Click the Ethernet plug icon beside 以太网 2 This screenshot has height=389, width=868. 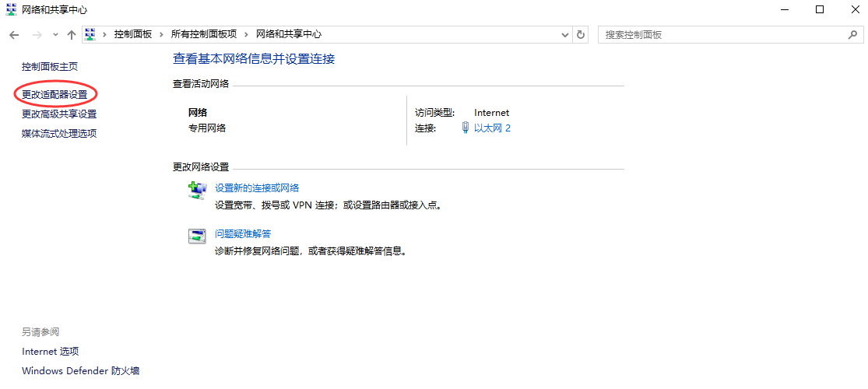465,128
